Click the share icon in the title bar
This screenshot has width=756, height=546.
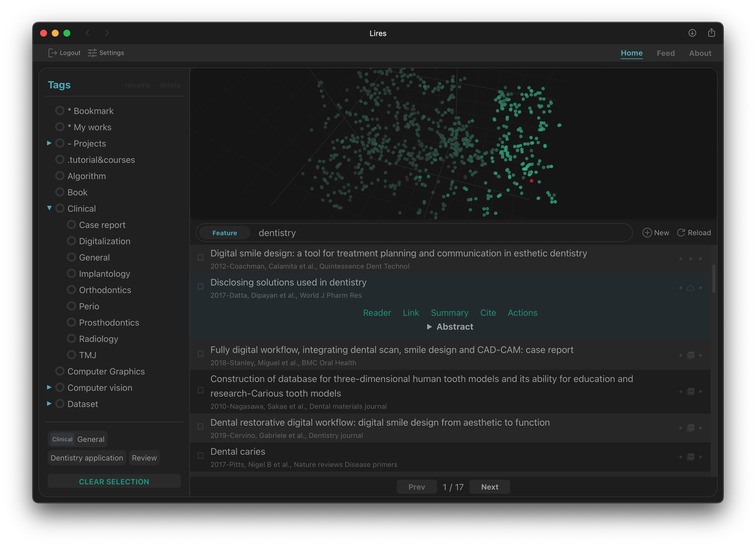[x=711, y=32]
